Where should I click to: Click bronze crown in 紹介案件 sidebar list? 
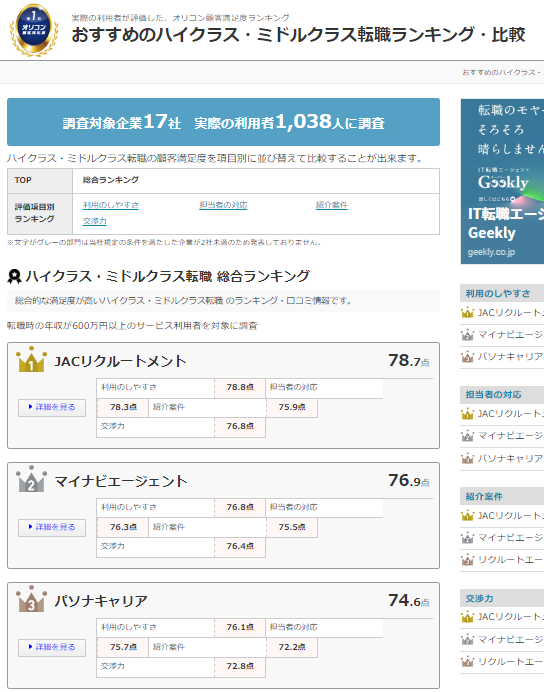coord(467,560)
